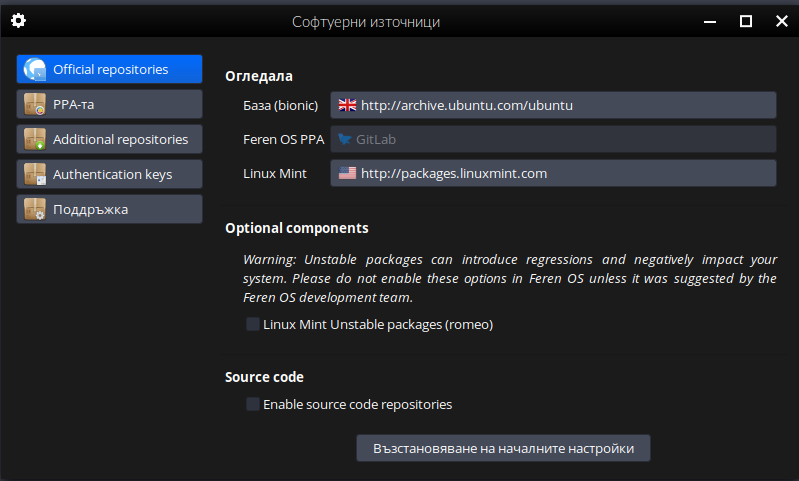Open the Authentication keys package icon

35,174
